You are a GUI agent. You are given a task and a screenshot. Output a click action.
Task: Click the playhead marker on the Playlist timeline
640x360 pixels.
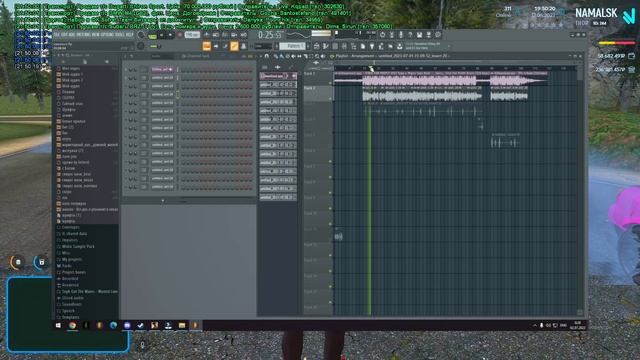click(x=371, y=69)
